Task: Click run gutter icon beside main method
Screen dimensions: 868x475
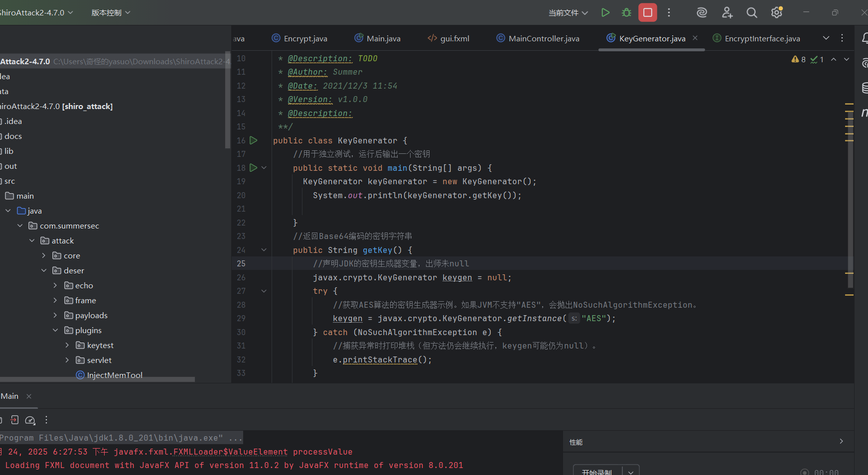Action: 253,168
